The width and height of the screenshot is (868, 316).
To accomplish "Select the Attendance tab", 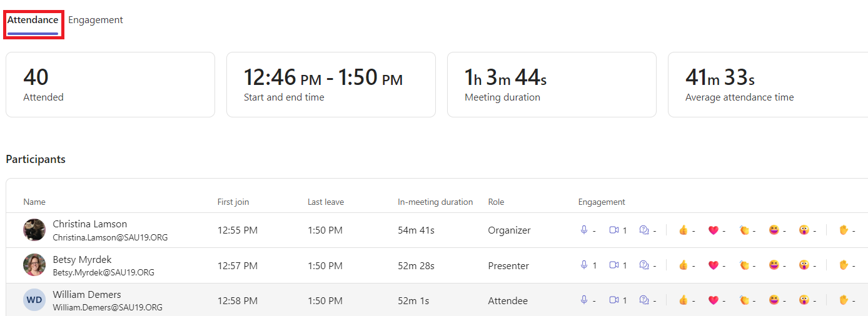I will point(33,20).
